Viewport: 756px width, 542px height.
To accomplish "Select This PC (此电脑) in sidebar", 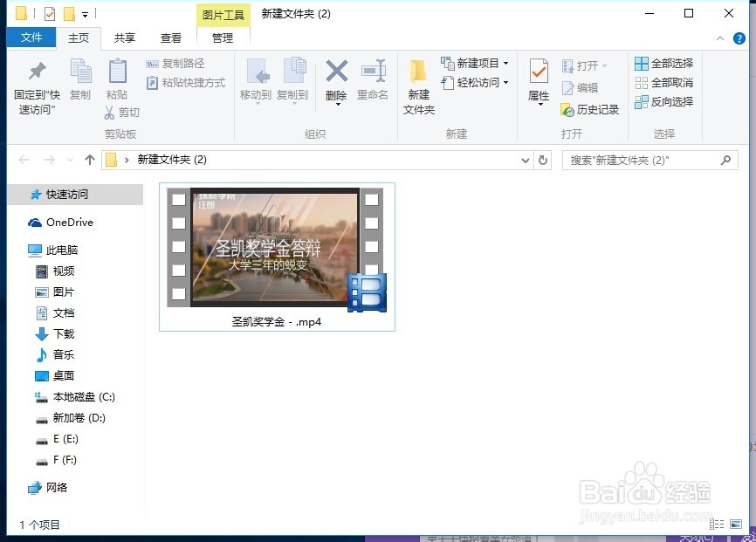I will [x=52, y=250].
